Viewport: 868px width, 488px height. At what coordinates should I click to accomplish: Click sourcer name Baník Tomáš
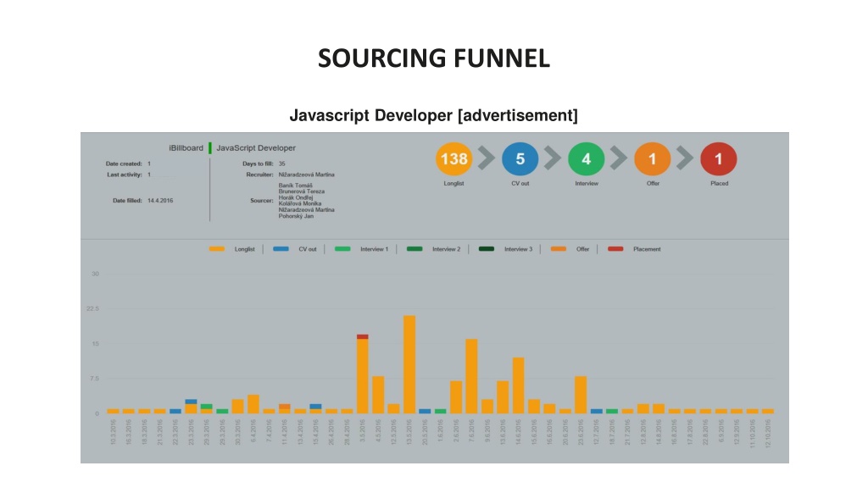pyautogui.click(x=295, y=186)
